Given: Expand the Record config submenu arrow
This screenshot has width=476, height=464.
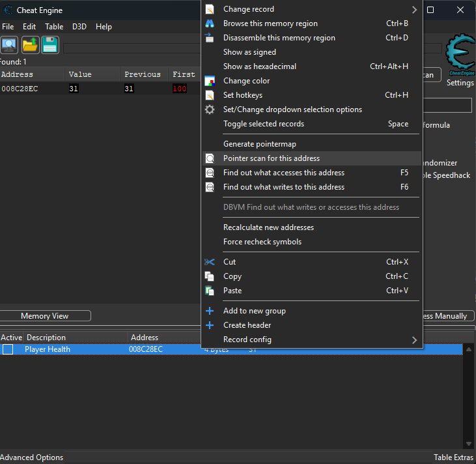Looking at the screenshot, I should (x=414, y=340).
